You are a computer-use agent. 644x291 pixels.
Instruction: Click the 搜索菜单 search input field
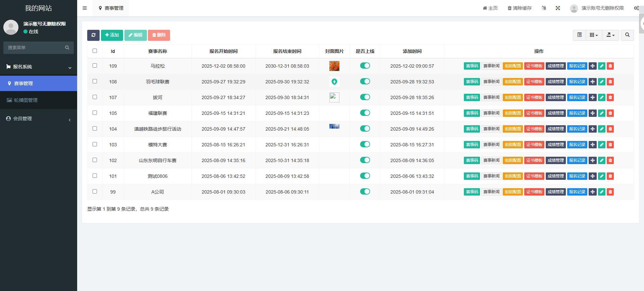click(35, 48)
